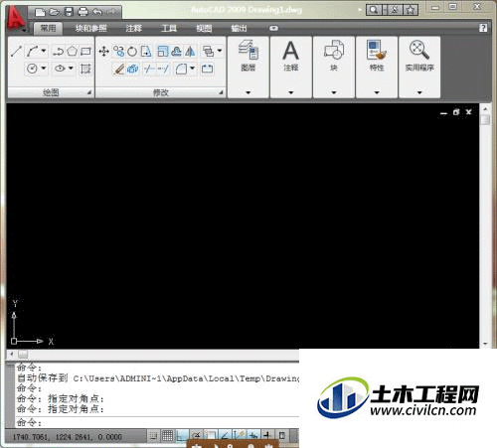497x448 pixels.
Task: Toggle Lineweight display in status bar
Action: 267,435
